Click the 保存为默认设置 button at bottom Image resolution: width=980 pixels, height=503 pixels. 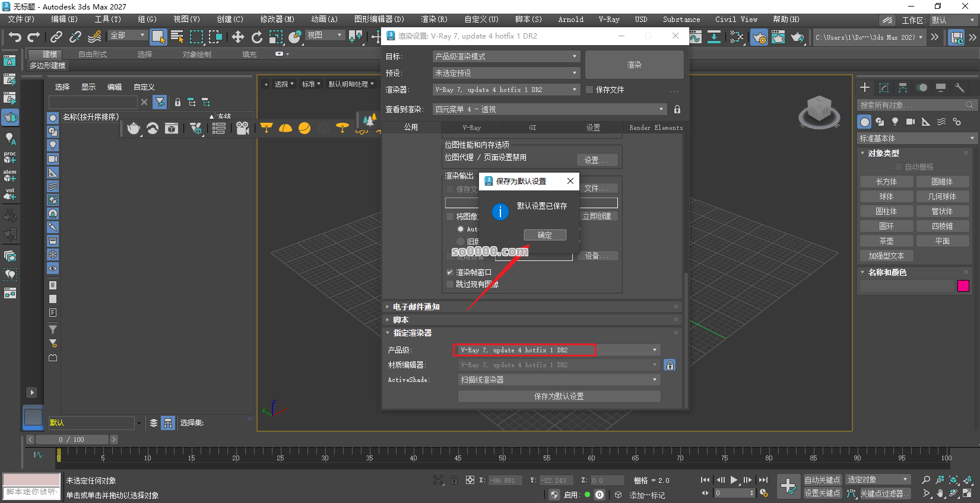click(x=559, y=396)
